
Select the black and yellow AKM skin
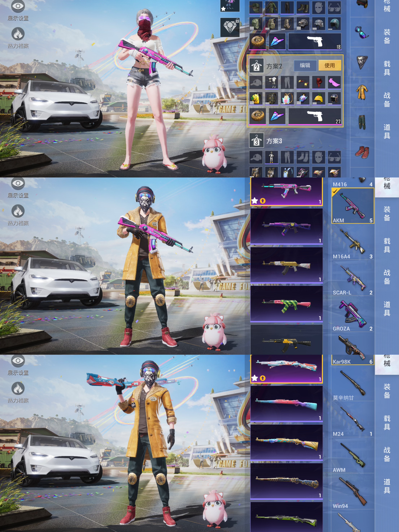(286, 340)
